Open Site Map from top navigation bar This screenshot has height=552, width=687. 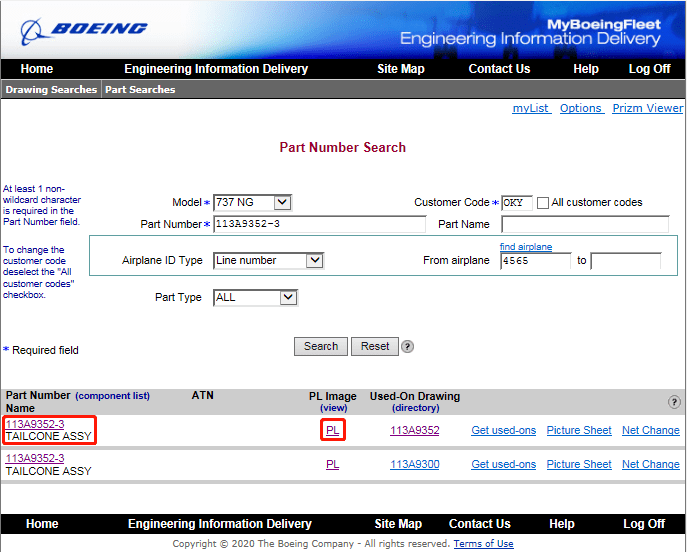click(x=400, y=69)
